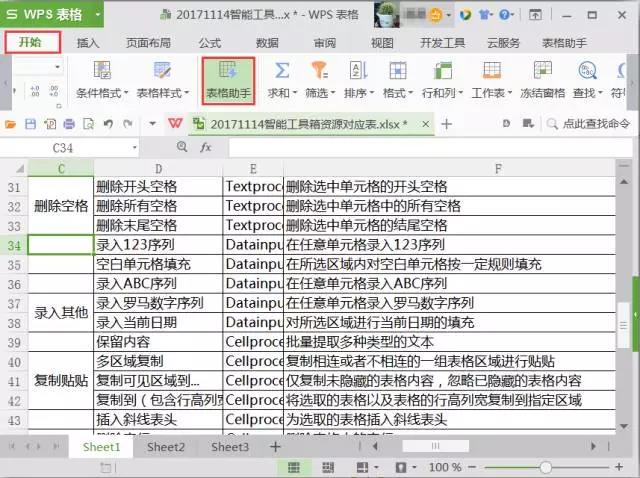Click the redo arrow icon

click(x=128, y=124)
